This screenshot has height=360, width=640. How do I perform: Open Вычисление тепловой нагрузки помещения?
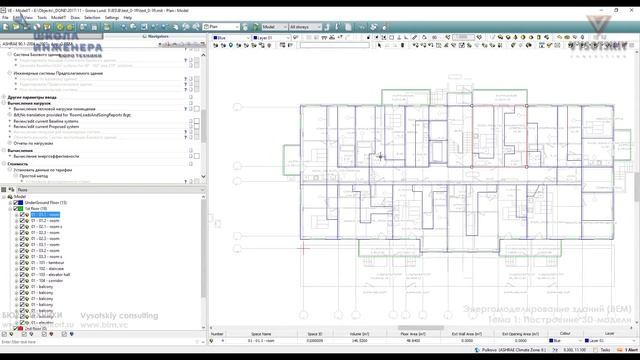click(54, 109)
